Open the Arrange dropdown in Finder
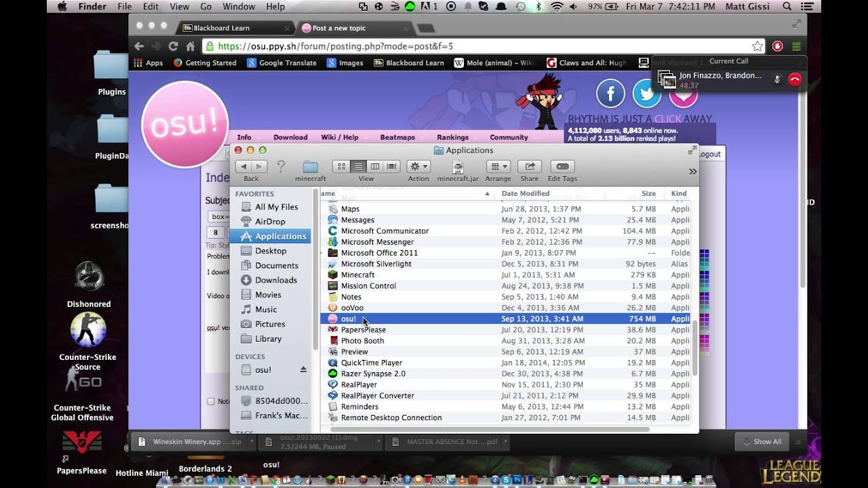This screenshot has height=488, width=868. (498, 167)
